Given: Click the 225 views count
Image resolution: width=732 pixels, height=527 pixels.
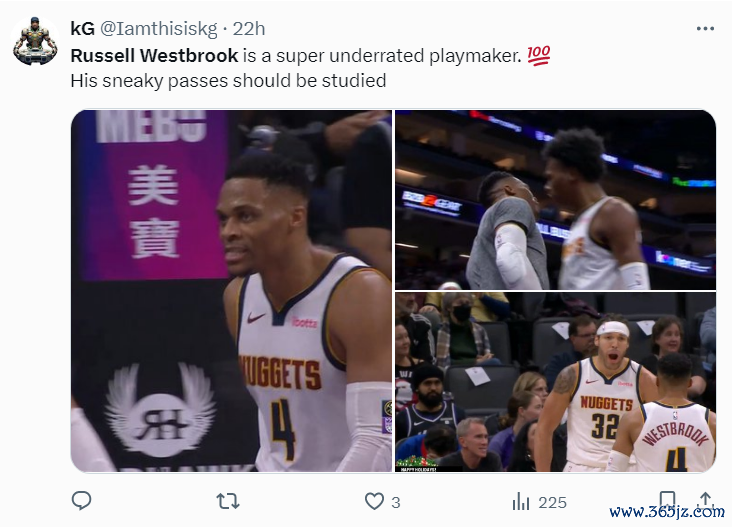Looking at the screenshot, I should (552, 503).
